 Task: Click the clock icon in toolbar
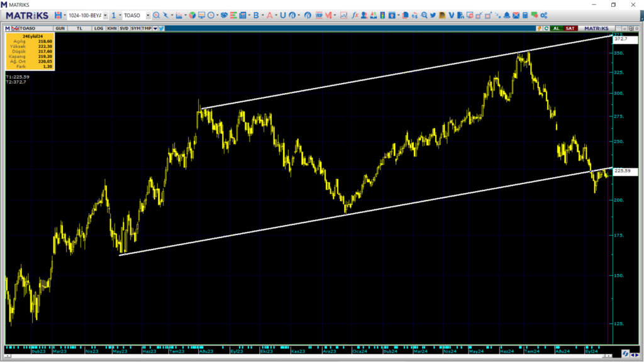pyautogui.click(x=211, y=15)
